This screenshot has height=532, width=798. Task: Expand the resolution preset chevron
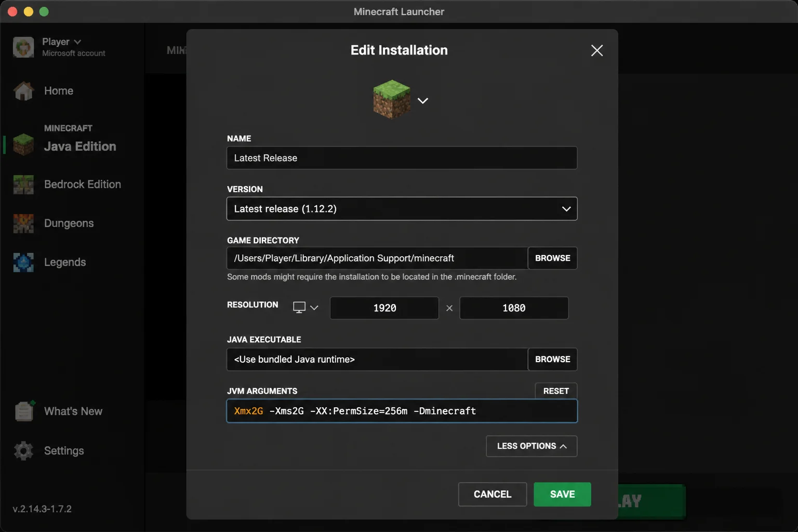[314, 308]
